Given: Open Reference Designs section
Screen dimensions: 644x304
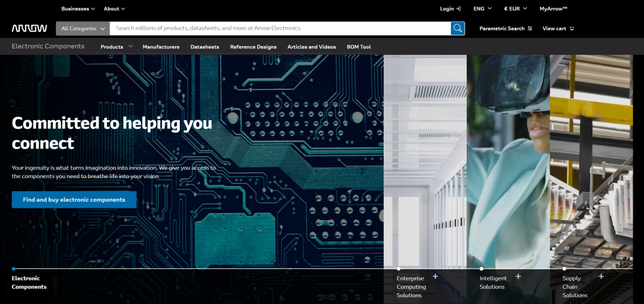Looking at the screenshot, I should 253,47.
